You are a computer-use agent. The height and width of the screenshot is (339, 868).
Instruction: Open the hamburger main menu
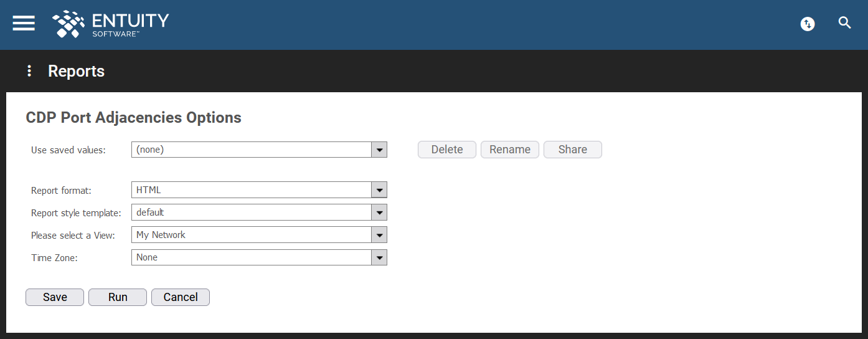24,23
